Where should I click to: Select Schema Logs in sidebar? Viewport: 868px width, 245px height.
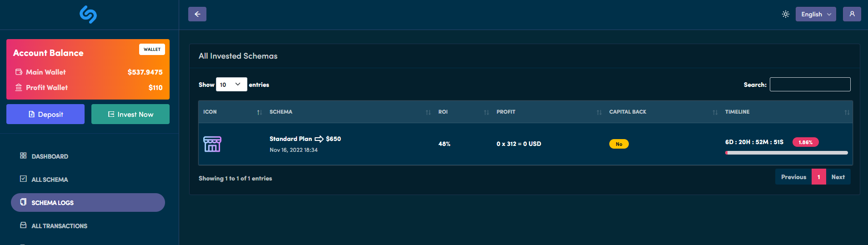(52, 203)
